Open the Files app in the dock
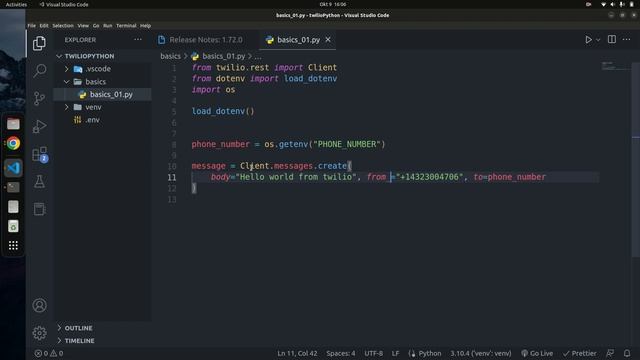This screenshot has width=640, height=360. tap(13, 124)
